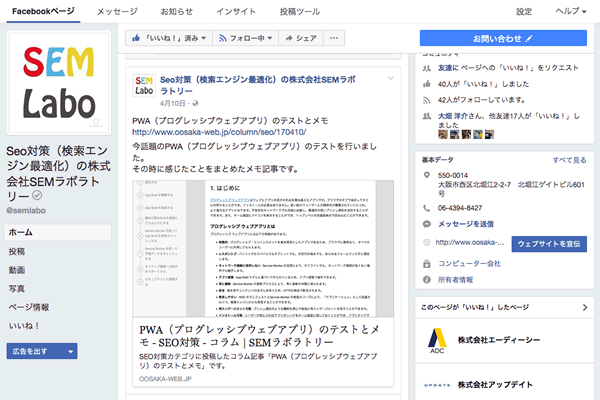Click the ADC logo thumbnail

point(437,340)
